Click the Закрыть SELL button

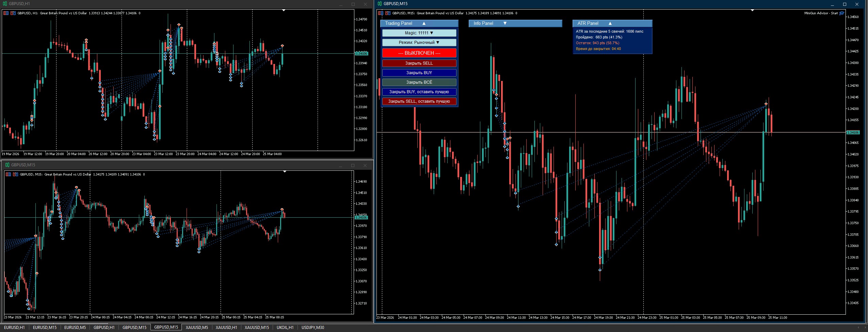(419, 63)
